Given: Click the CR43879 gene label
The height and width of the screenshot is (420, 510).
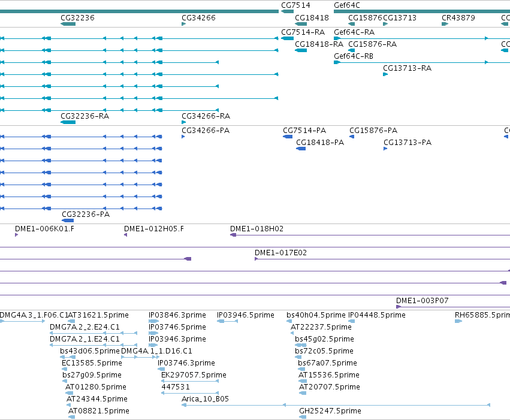Looking at the screenshot, I should 458,17.
